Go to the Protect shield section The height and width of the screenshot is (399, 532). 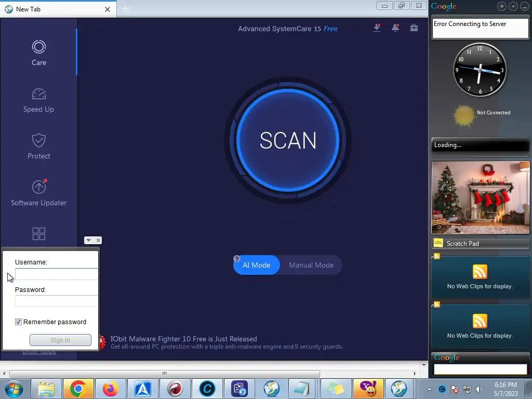click(x=38, y=147)
